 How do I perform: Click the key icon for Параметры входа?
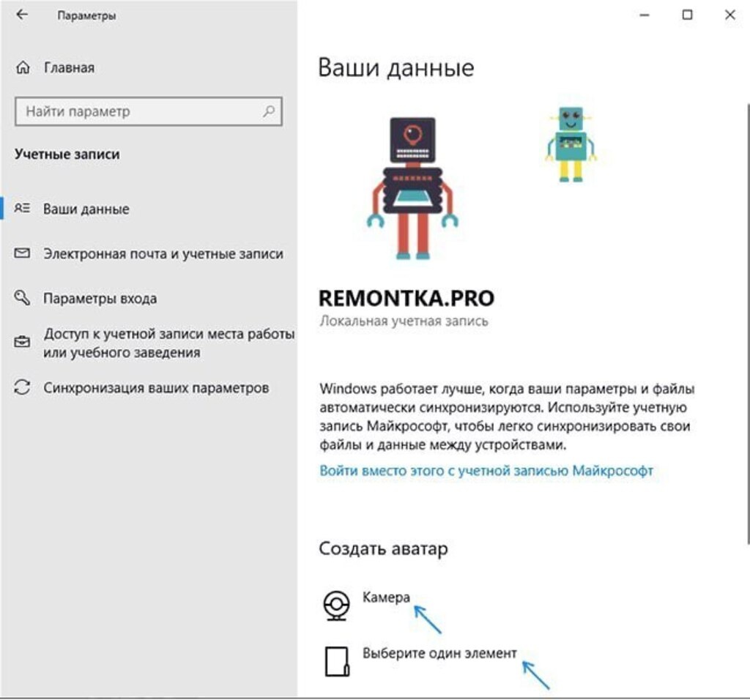(22, 297)
